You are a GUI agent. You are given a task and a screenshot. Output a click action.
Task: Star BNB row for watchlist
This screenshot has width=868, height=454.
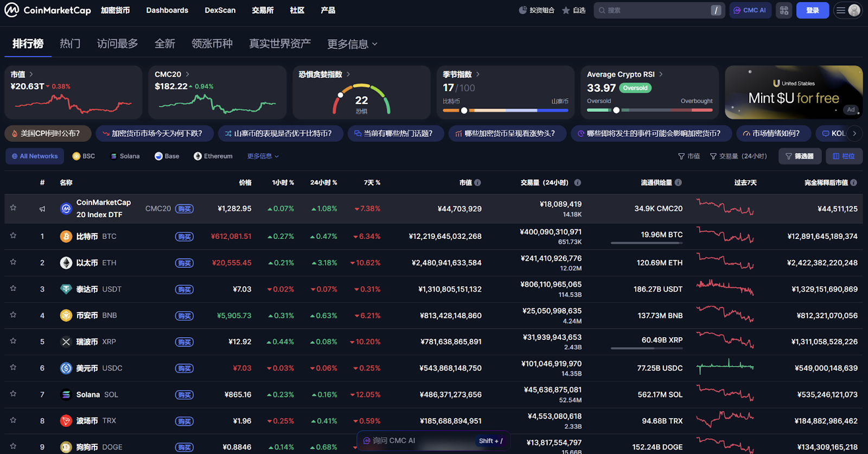click(x=13, y=314)
